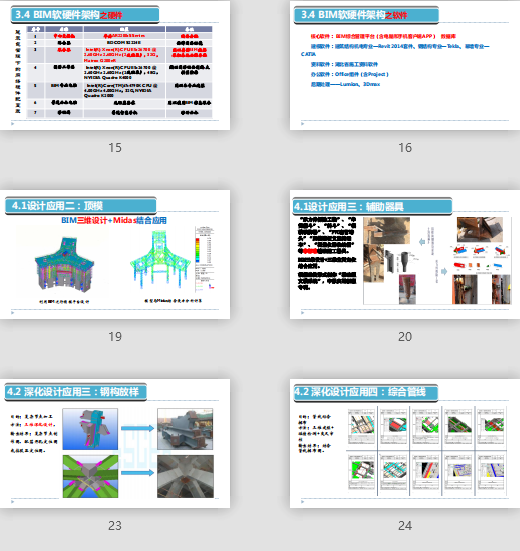Select slide 20 titled 辅助器具
Viewport: 520px width, 551px height.
(405, 254)
